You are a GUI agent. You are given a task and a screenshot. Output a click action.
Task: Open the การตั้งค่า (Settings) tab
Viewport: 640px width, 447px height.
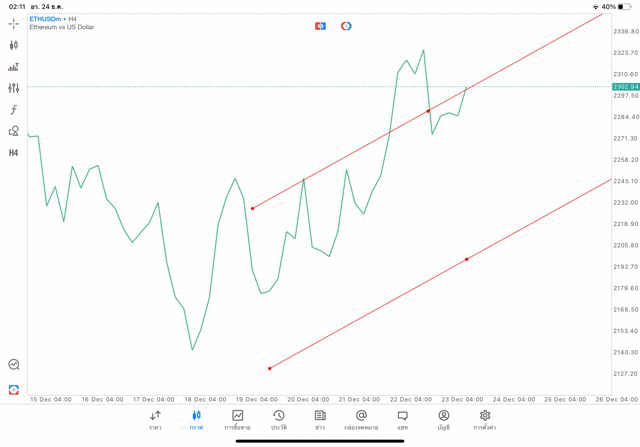(x=485, y=419)
